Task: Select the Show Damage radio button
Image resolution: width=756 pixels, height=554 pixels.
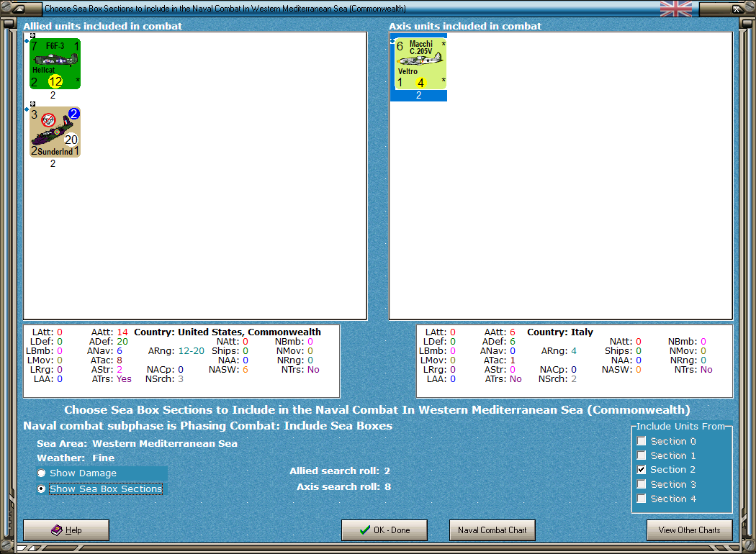Action: pyautogui.click(x=42, y=473)
